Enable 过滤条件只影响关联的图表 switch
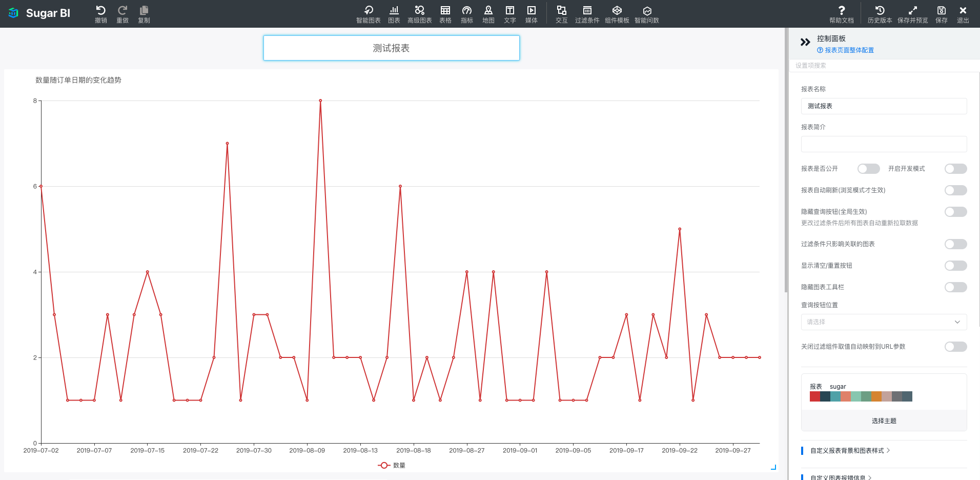This screenshot has height=480, width=980. [956, 244]
